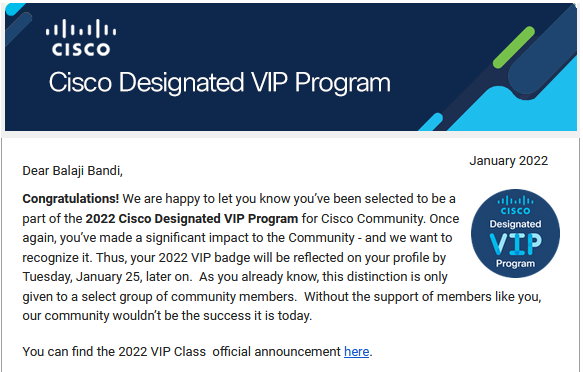Open the 'here' announcement link

coord(357,352)
